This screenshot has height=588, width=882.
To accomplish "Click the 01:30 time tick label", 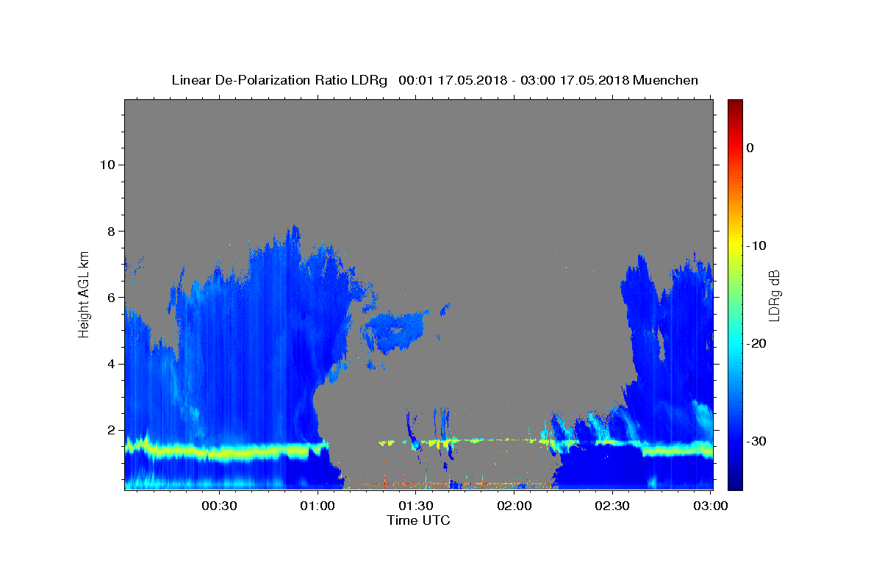I will click(x=416, y=506).
